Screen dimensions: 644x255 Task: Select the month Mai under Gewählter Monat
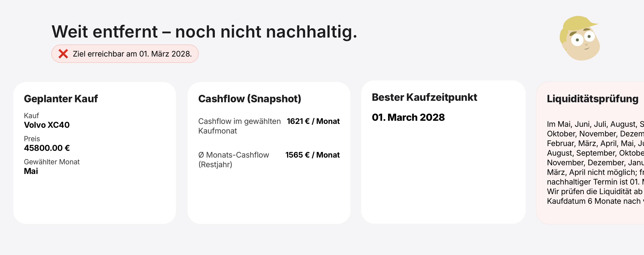click(x=31, y=171)
